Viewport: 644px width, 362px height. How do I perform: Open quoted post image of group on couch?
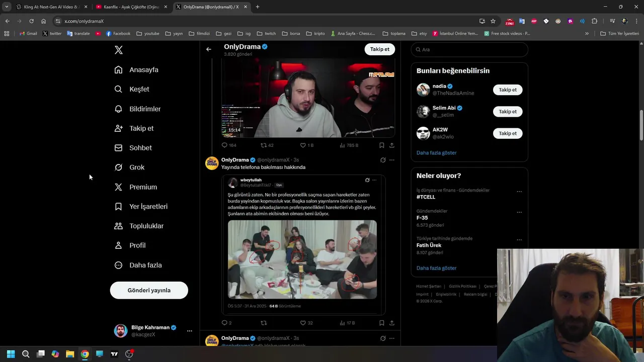tap(302, 259)
